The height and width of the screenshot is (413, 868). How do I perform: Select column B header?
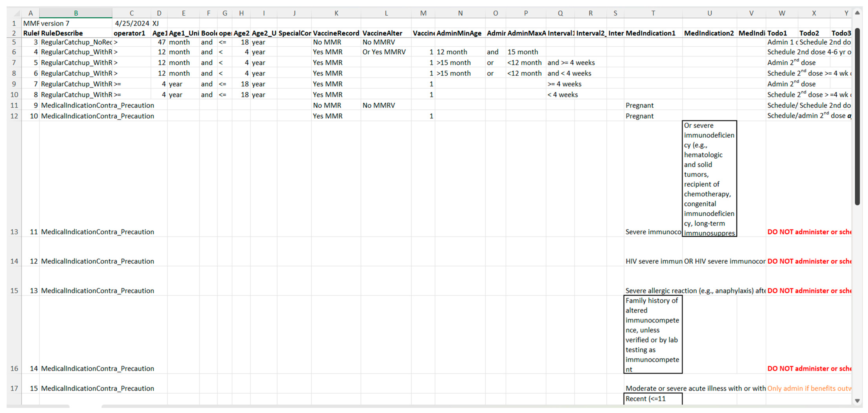76,13
